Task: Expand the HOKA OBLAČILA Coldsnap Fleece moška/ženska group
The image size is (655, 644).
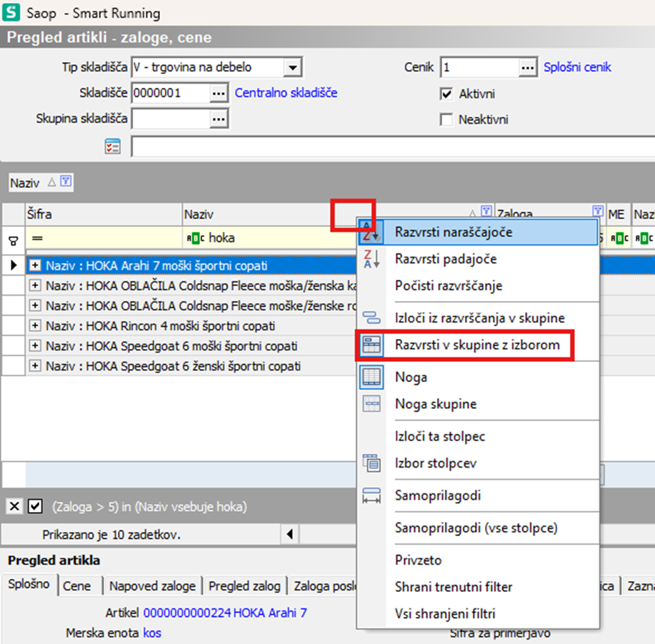Action: point(35,286)
